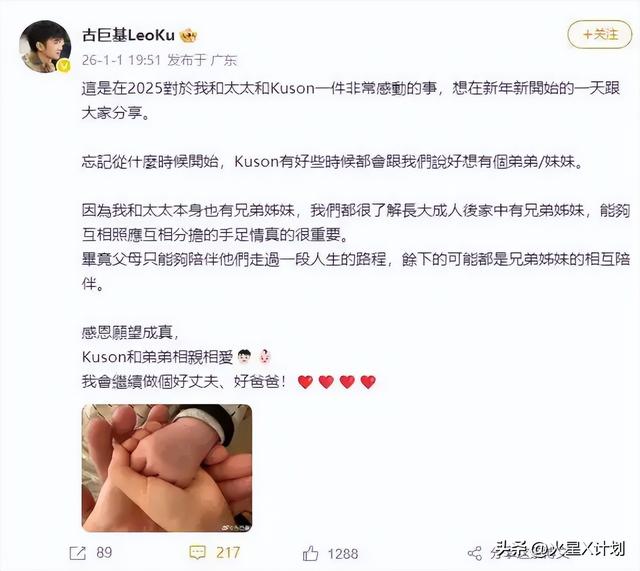Viewport: 640px width, 571px height.
Task: Open the repost icon showing 89
Action: pyautogui.click(x=78, y=553)
